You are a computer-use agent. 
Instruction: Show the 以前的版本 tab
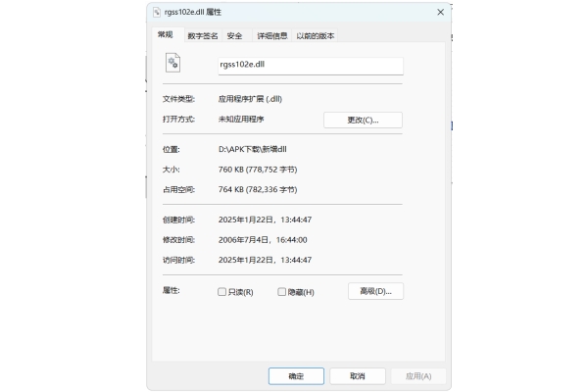(316, 35)
